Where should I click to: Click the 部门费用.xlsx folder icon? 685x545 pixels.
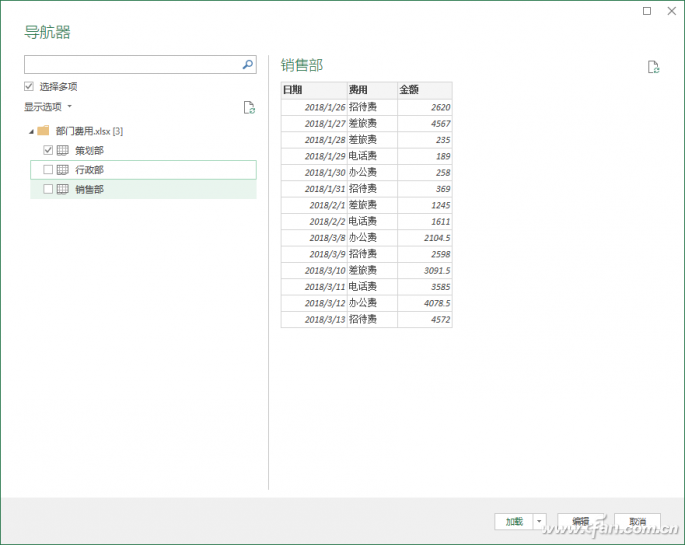(43, 131)
